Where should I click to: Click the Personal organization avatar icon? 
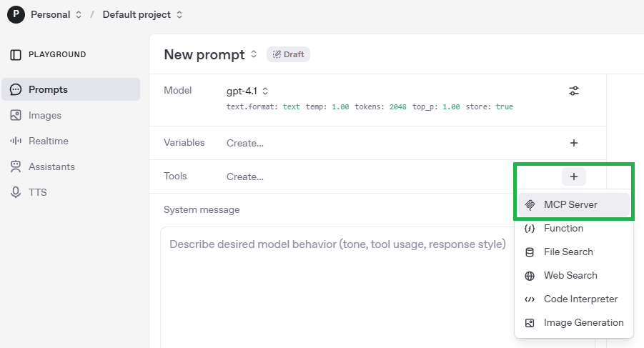[x=16, y=14]
